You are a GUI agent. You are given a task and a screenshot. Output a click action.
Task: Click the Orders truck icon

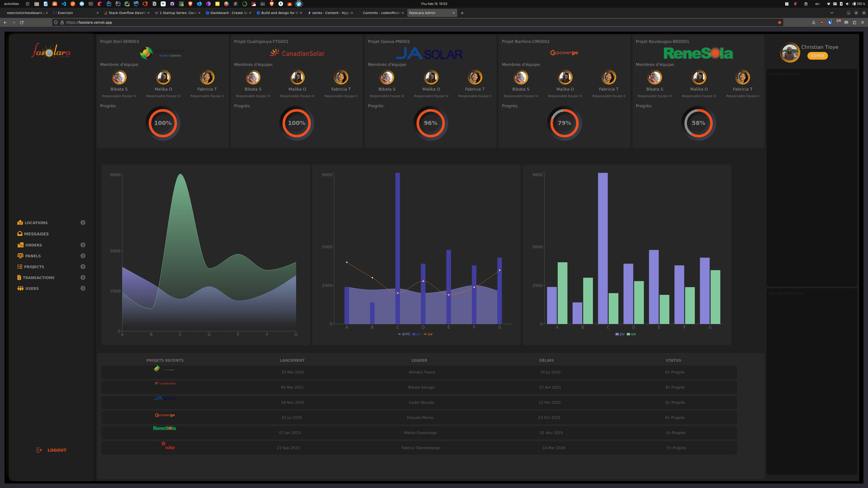point(20,245)
